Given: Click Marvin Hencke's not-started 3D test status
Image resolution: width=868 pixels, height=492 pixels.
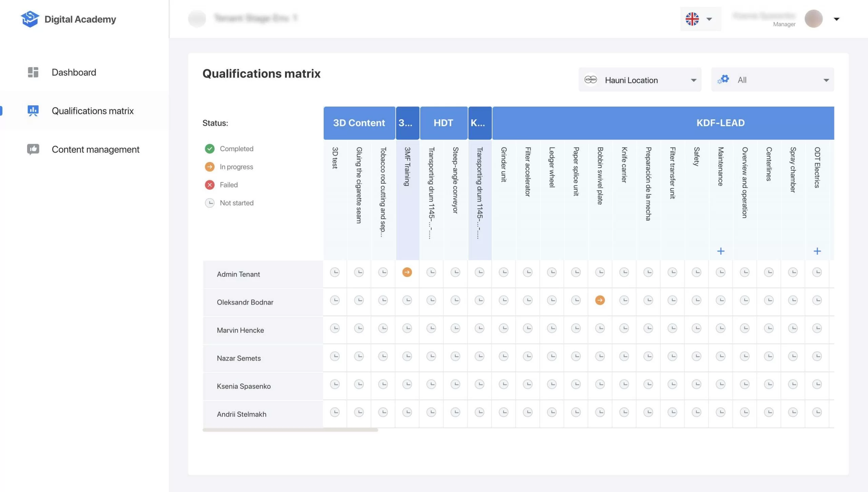Looking at the screenshot, I should point(335,328).
